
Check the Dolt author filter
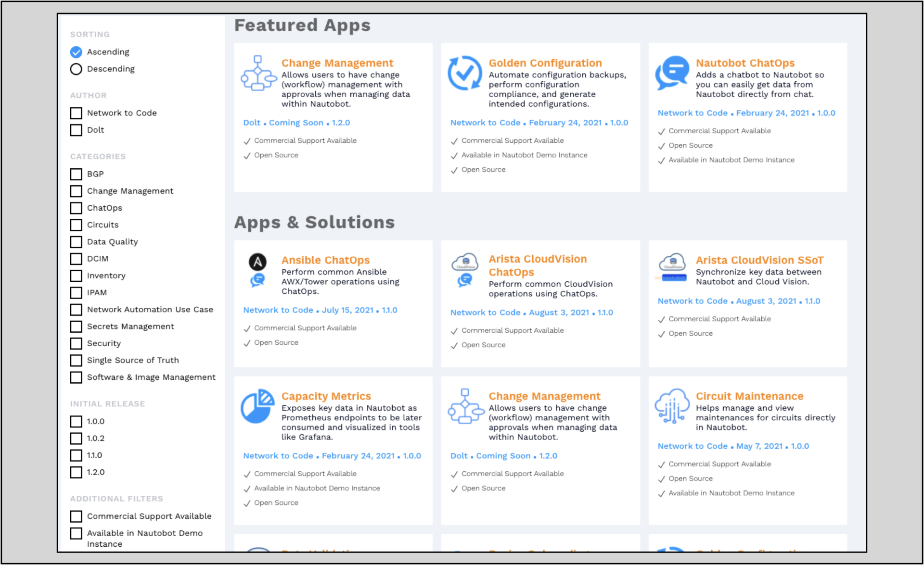pos(76,130)
